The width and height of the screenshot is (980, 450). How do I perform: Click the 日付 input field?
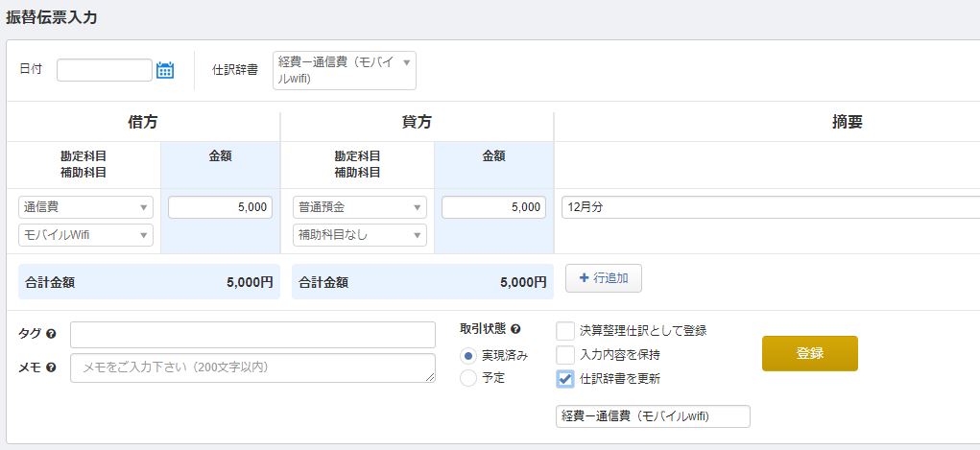click(105, 70)
